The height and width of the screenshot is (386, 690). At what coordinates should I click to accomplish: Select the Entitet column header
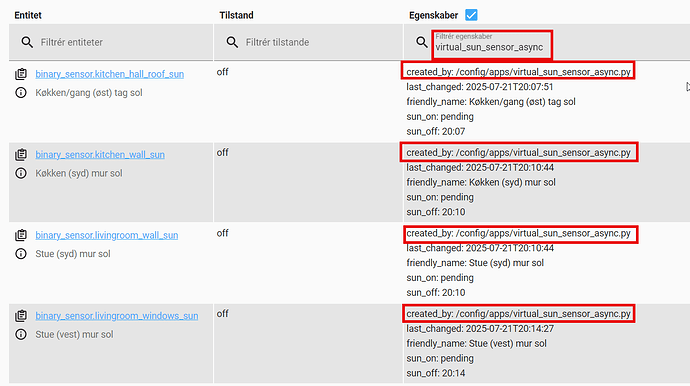click(28, 15)
